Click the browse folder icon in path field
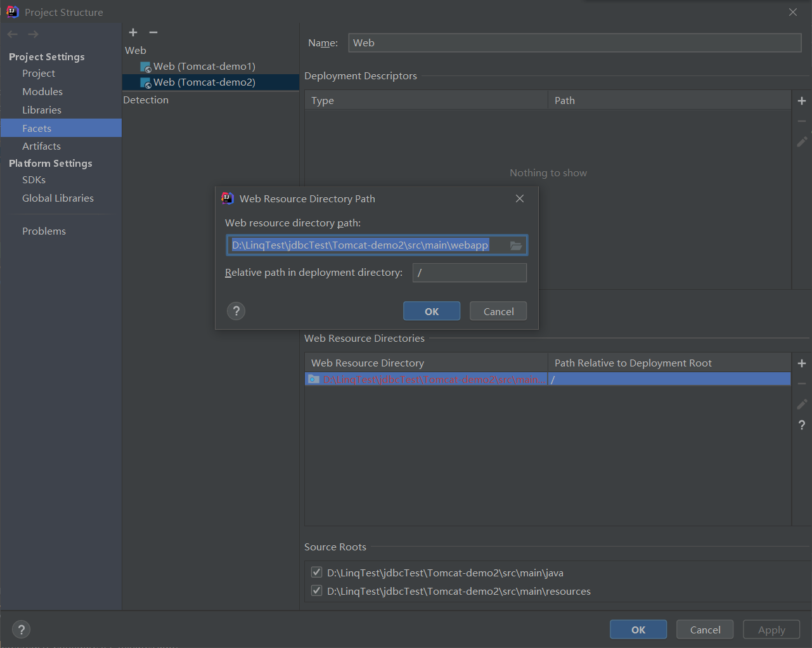This screenshot has width=812, height=648. pyautogui.click(x=516, y=245)
